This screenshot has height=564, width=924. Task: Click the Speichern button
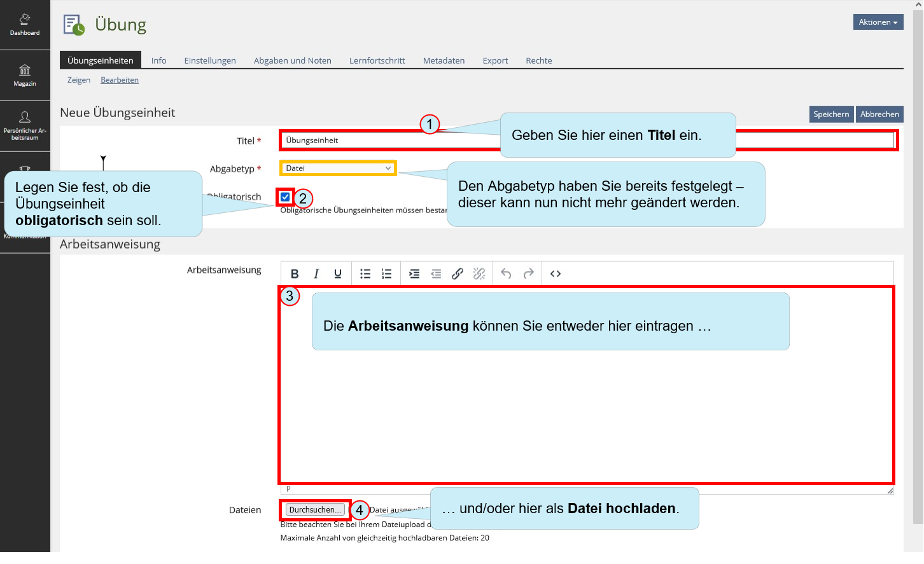(831, 114)
